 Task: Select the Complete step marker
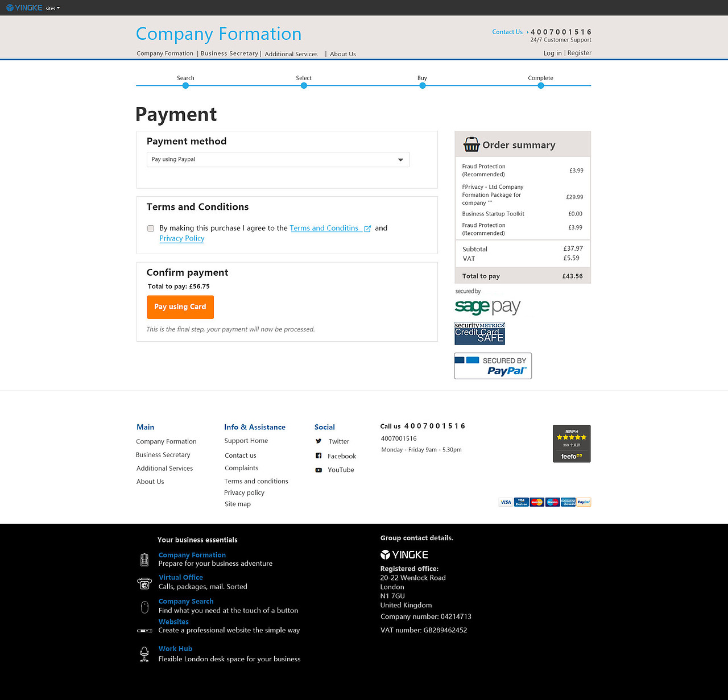point(541,85)
